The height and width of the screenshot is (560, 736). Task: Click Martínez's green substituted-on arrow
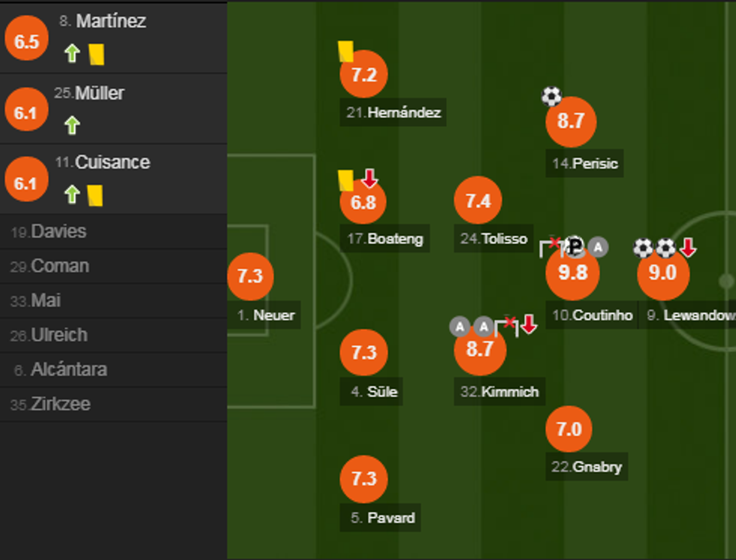72,53
